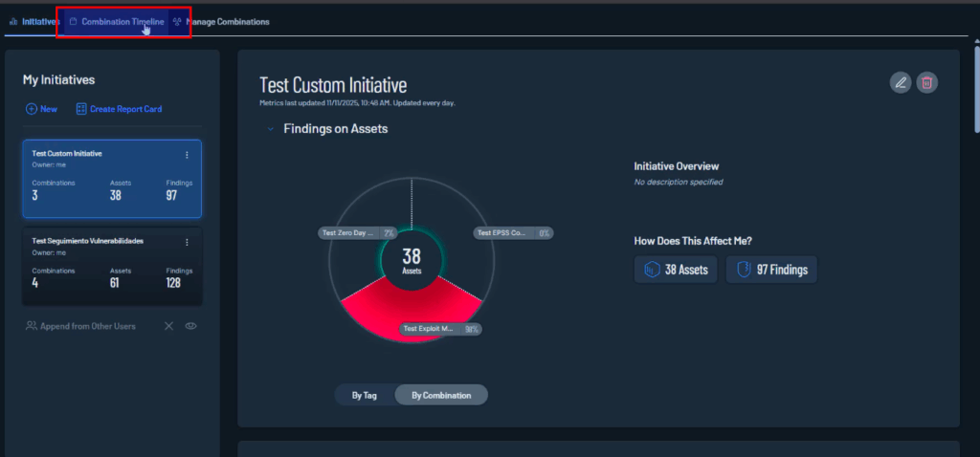Screen dimensions: 980x457
Task: Click the X icon beside Append from Other Users
Action: tap(168, 326)
